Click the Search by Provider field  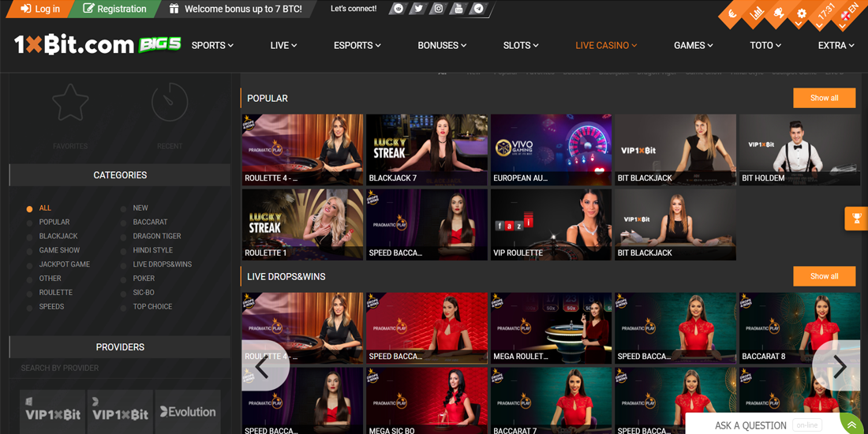[120, 368]
